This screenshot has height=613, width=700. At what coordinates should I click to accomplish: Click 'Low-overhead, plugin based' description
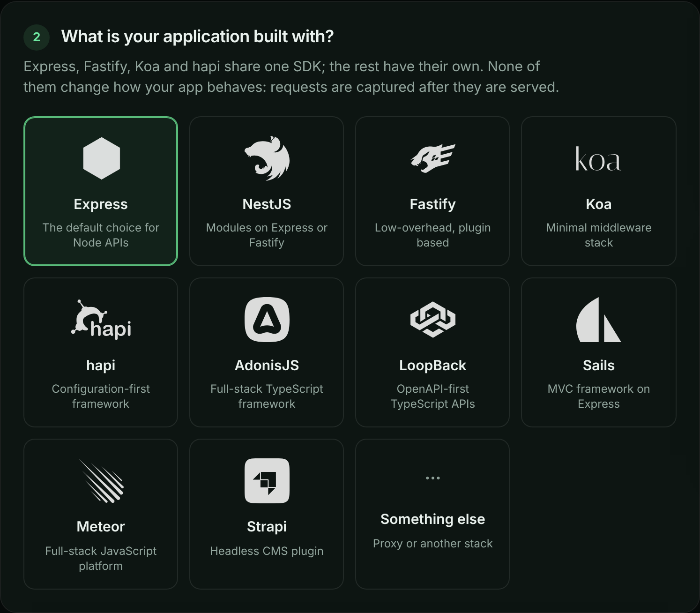433,235
